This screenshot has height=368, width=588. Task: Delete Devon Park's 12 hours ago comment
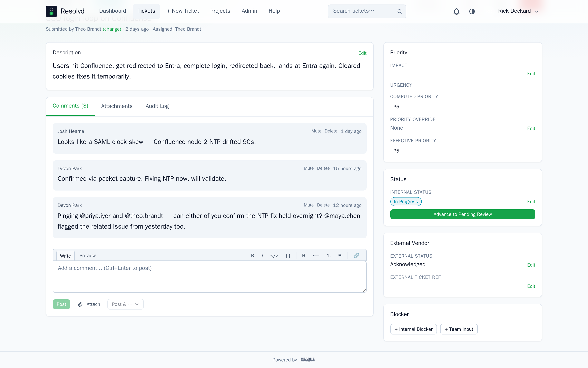click(x=323, y=205)
